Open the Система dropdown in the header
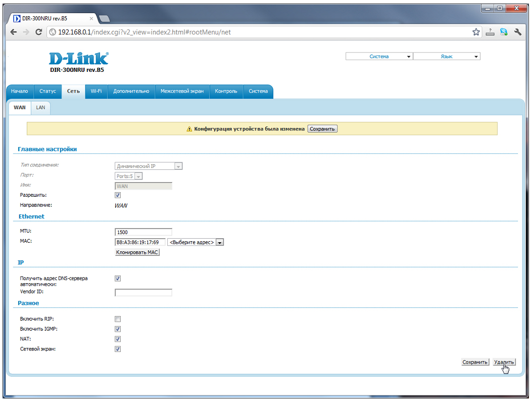 [379, 57]
